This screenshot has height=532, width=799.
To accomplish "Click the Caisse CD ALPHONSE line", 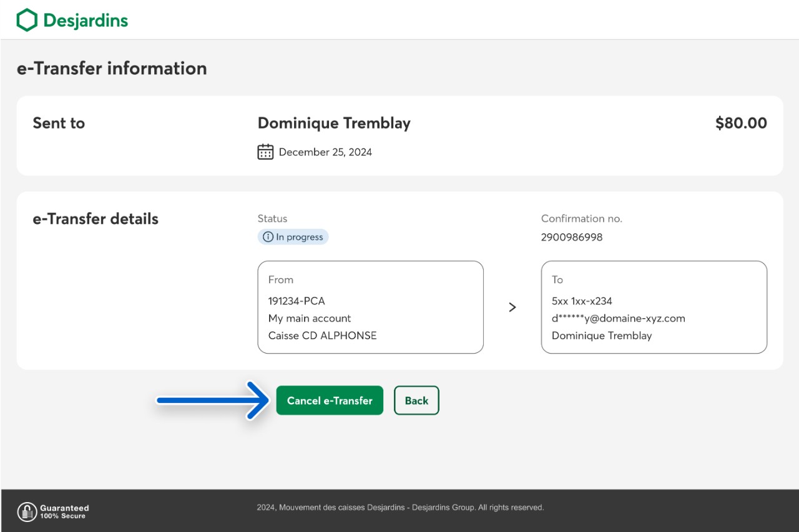I will (322, 336).
